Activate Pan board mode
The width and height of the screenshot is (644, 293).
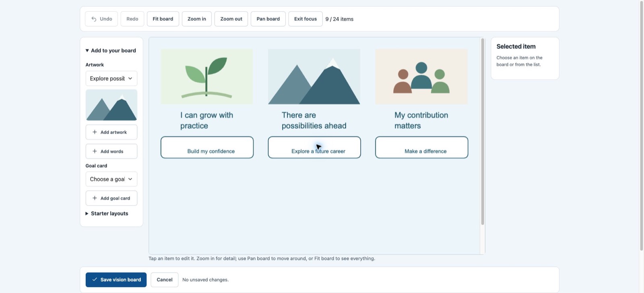pyautogui.click(x=268, y=19)
